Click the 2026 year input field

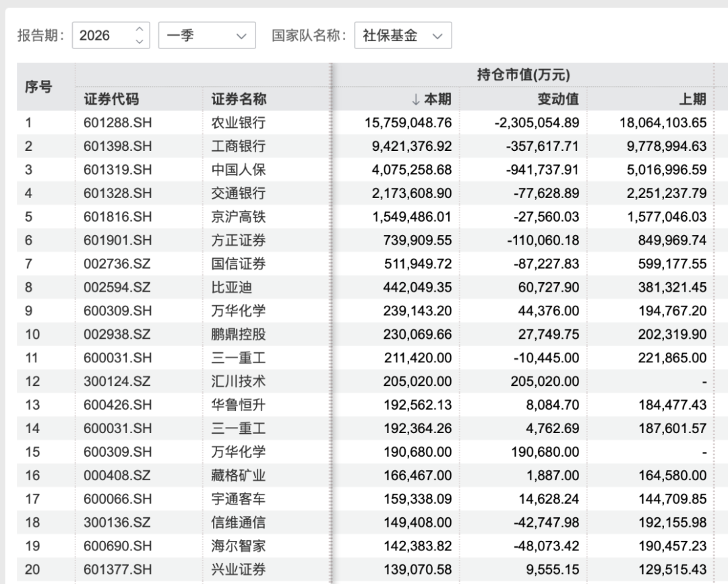click(x=111, y=35)
